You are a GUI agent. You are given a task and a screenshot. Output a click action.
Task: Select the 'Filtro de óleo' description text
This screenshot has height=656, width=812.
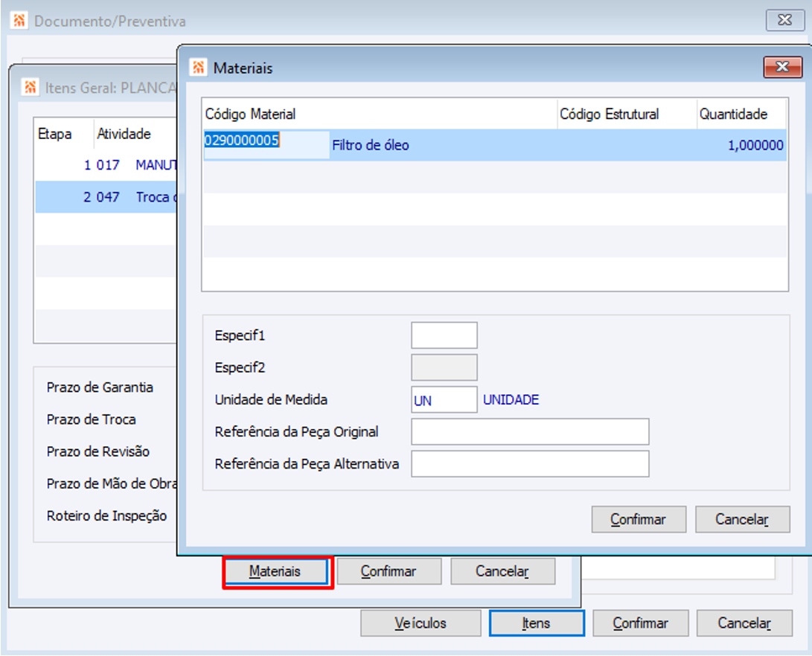pyautogui.click(x=370, y=145)
